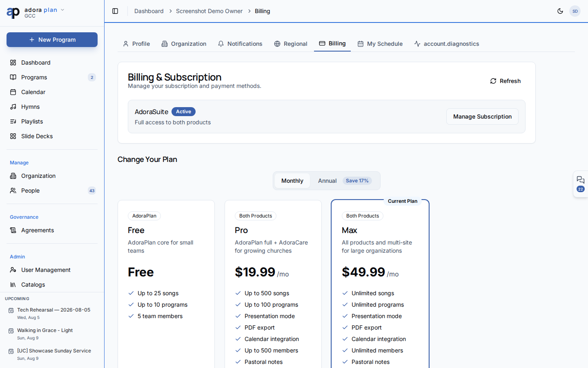
Task: Switch to dark mode moon icon
Action: tap(560, 11)
